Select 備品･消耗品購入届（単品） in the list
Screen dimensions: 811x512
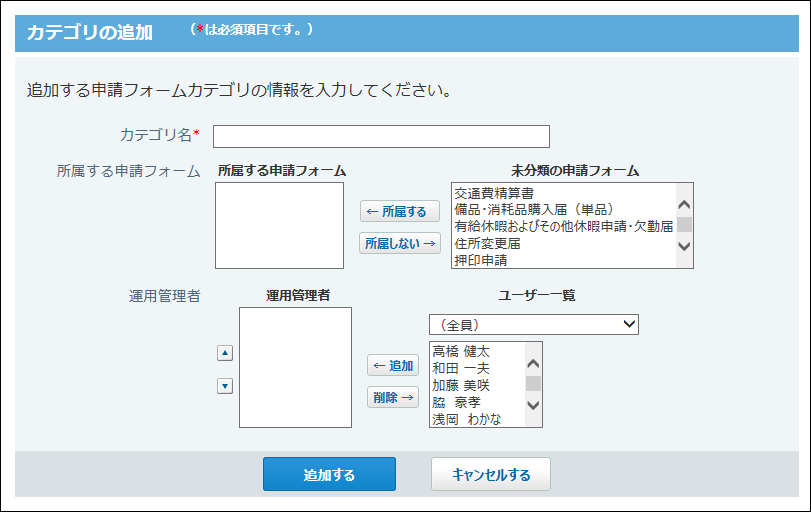coord(533,209)
